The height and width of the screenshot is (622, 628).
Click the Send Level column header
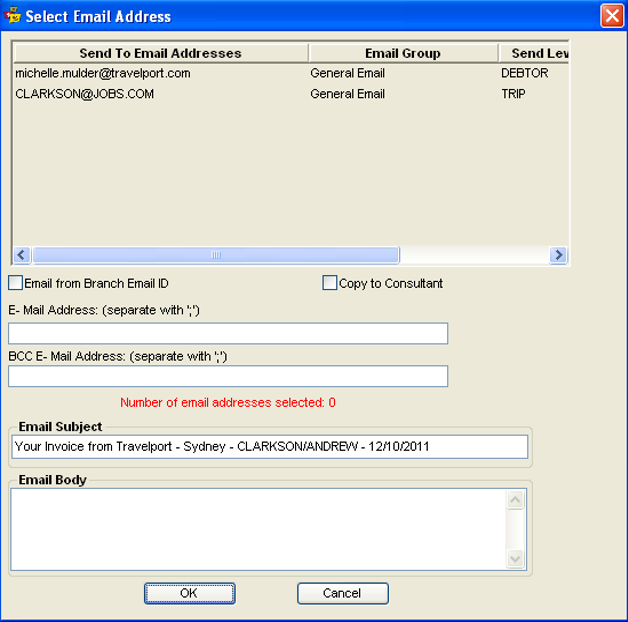533,53
